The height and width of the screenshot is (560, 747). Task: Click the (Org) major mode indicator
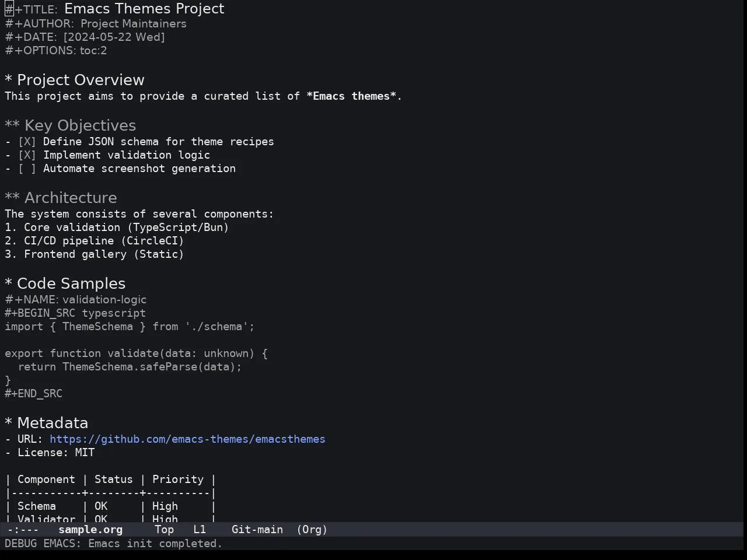tap(312, 530)
